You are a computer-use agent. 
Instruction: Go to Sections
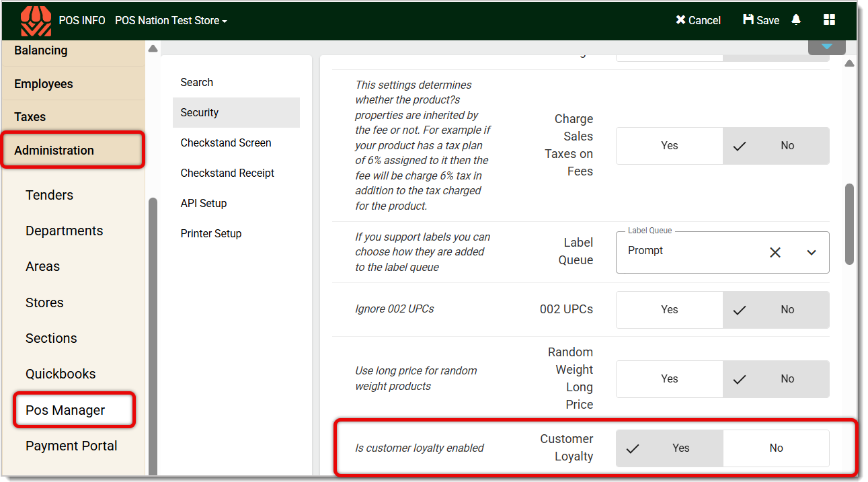(x=51, y=338)
